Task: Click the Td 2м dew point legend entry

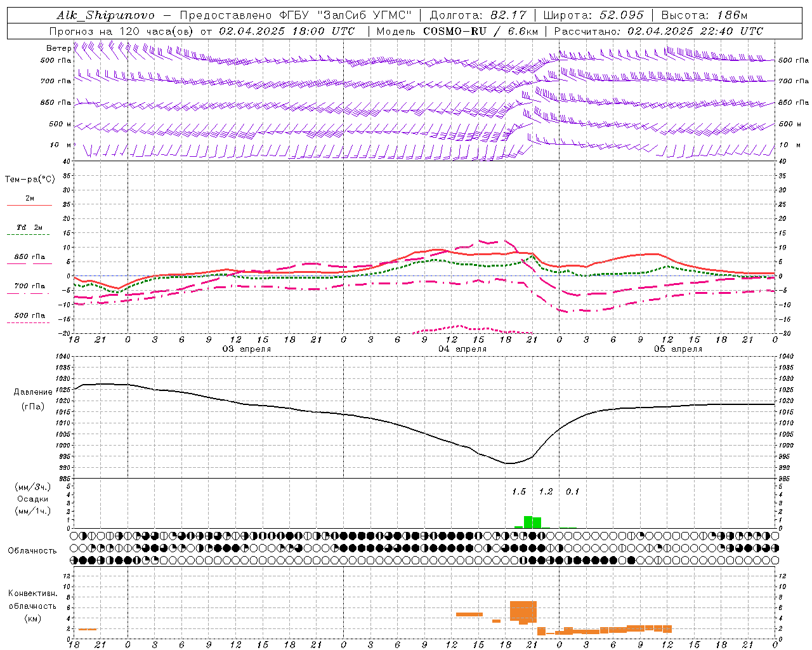Action: (30, 227)
